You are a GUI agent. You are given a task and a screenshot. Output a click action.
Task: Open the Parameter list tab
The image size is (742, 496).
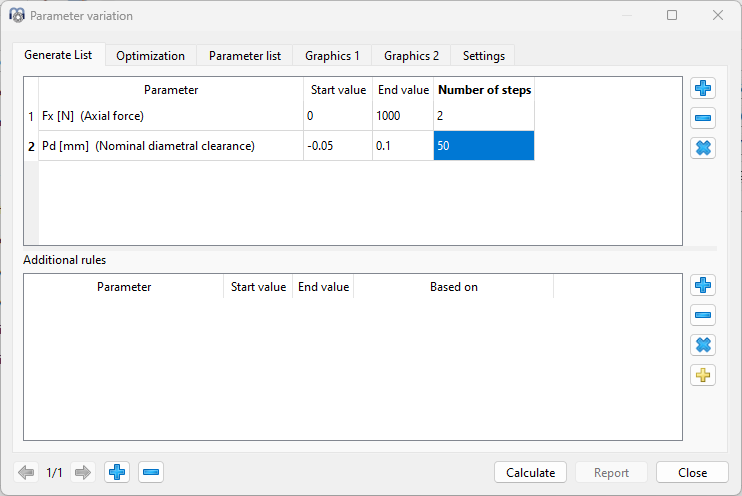point(245,56)
